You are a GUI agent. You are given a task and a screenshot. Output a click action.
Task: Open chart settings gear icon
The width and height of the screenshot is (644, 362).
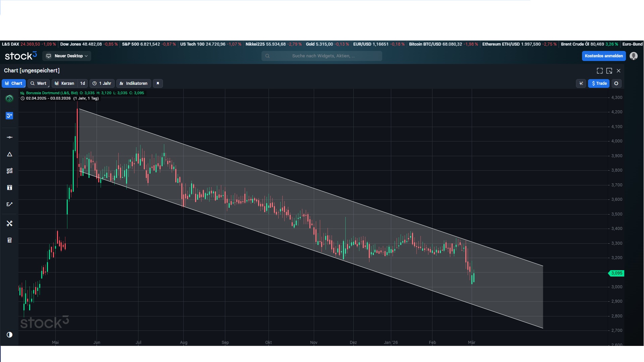coord(616,83)
